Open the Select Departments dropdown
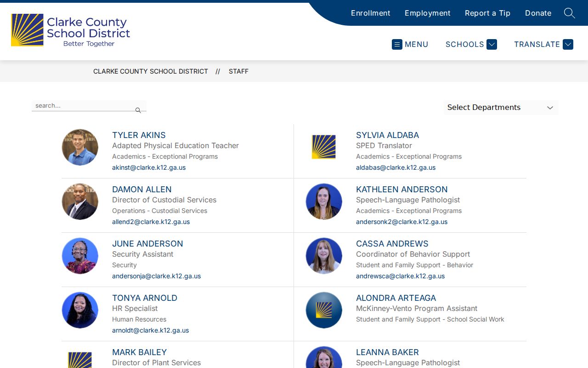This screenshot has width=588, height=368. point(501,107)
